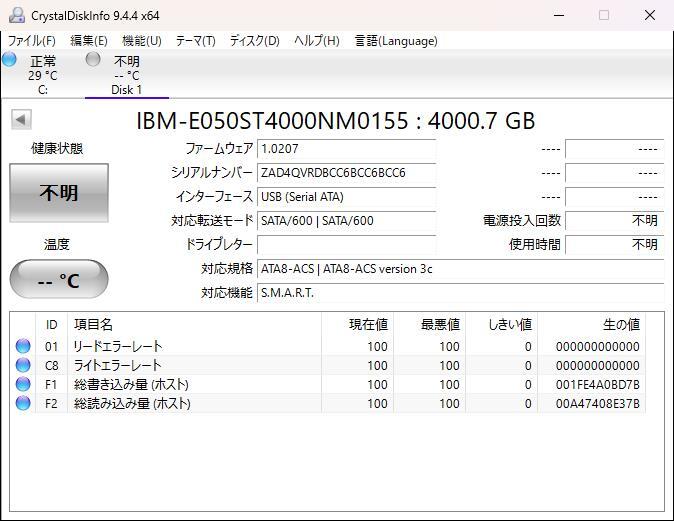This screenshot has height=521, width=674.
Task: Click the -- °C temperature button
Action: click(x=59, y=280)
